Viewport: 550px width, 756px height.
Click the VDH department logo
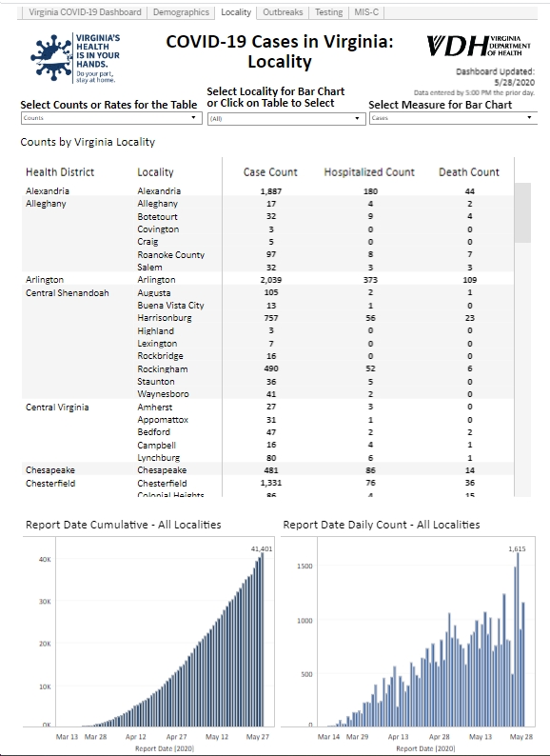coord(479,46)
